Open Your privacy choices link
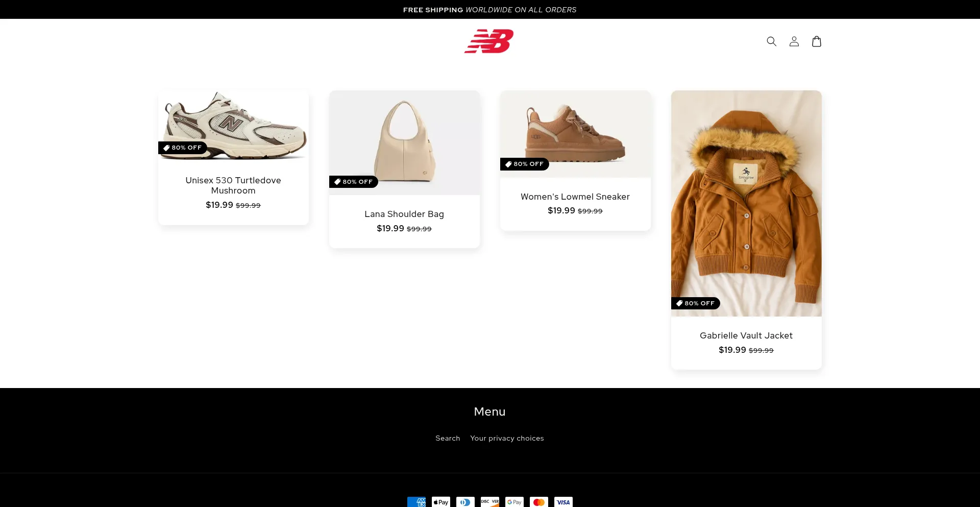Viewport: 980px width, 507px height. (507, 438)
